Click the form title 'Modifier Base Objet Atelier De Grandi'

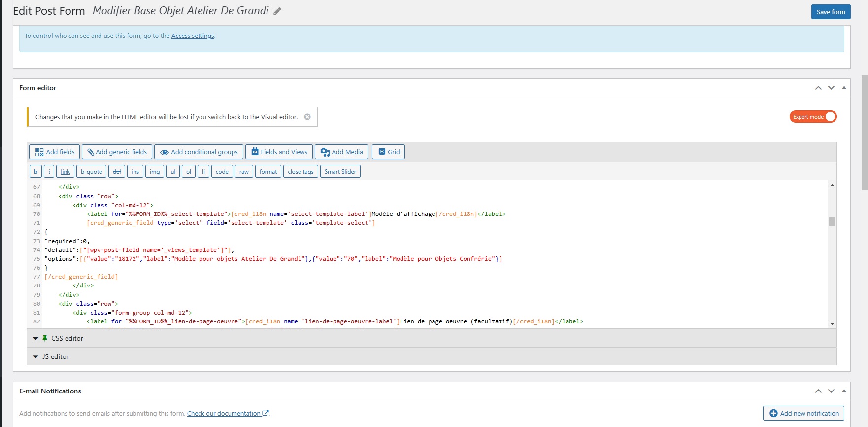pos(181,11)
